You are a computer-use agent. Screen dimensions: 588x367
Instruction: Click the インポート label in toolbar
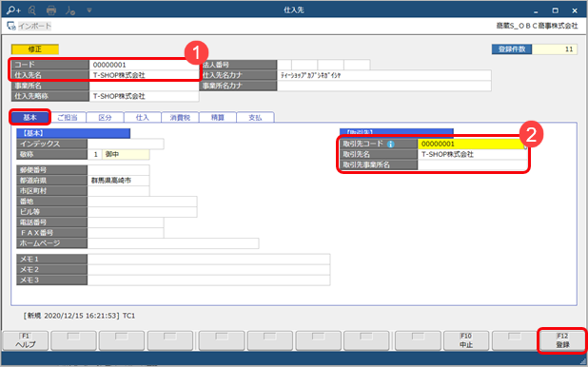(x=34, y=26)
